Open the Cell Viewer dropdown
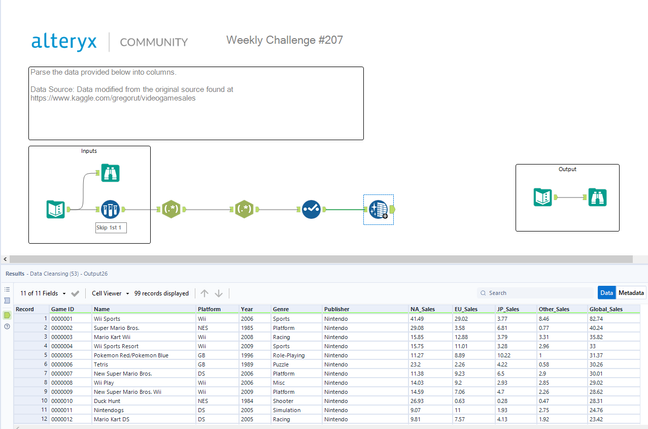This screenshot has height=429, width=648. click(x=110, y=293)
